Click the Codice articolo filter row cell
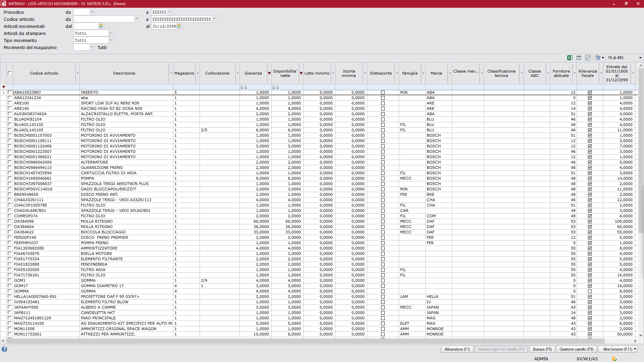The width and height of the screenshot is (644, 362). 46,87
